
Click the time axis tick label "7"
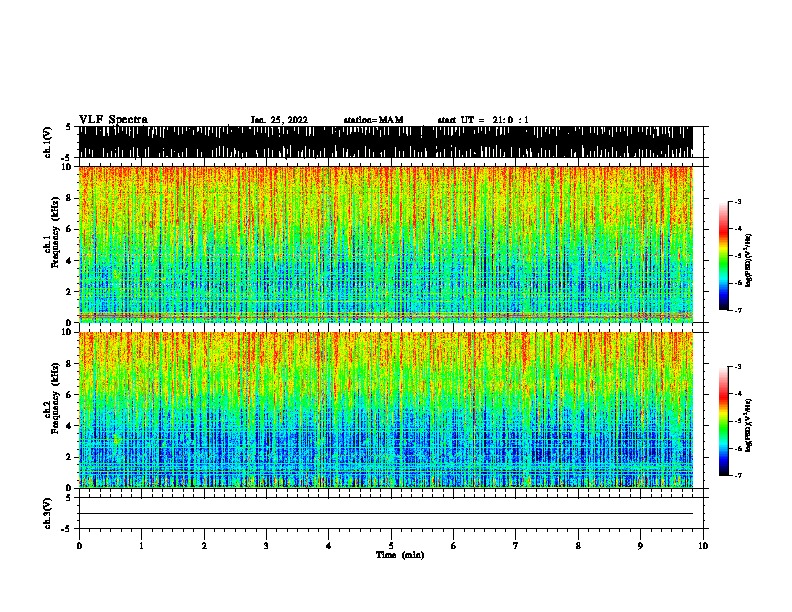tap(516, 546)
